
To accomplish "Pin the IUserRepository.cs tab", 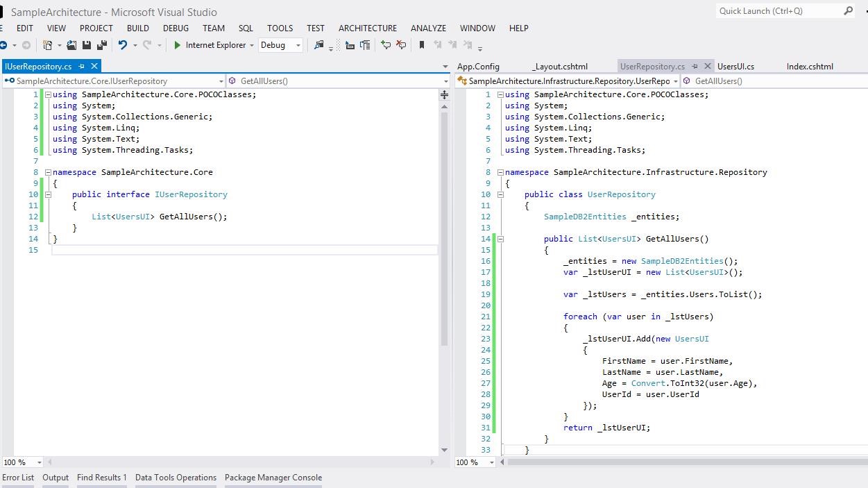I will pyautogui.click(x=81, y=66).
